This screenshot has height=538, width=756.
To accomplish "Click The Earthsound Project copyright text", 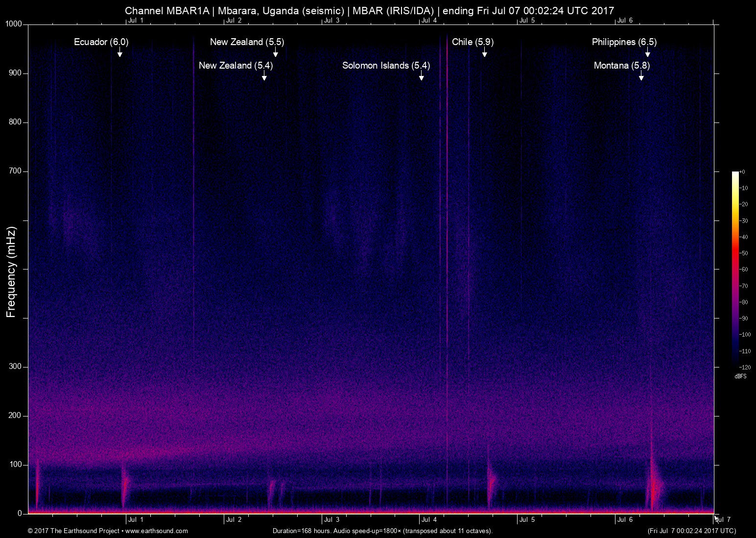I will [73, 531].
